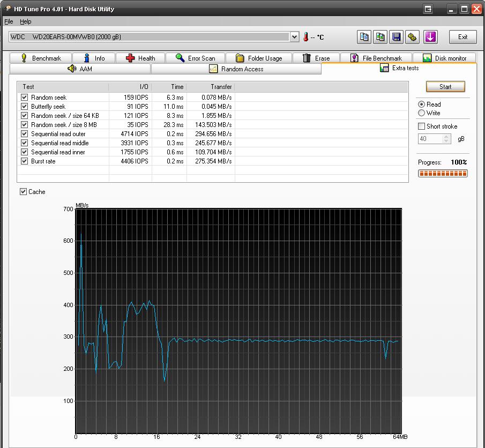This screenshot has height=448, width=485.
Task: Click the Transfer column header
Action: coord(211,87)
